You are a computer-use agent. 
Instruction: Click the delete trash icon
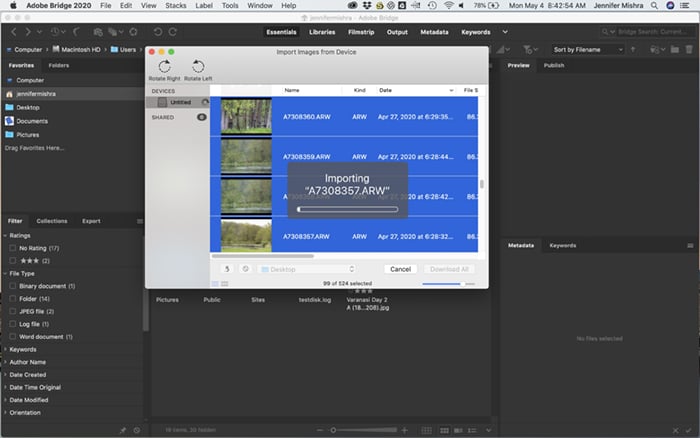pos(689,50)
